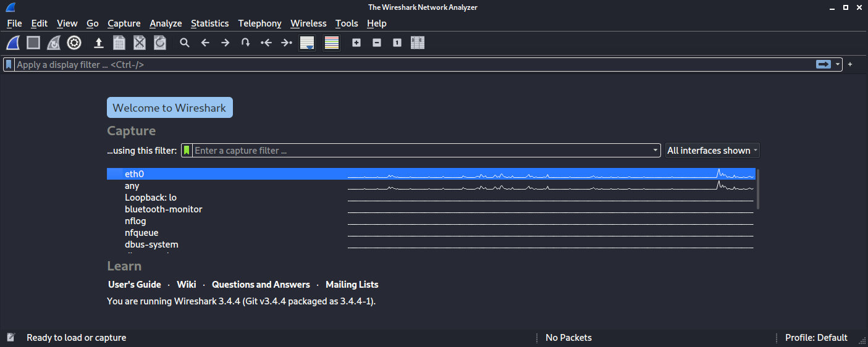Zoom in the main window text
The height and width of the screenshot is (347, 868).
356,43
